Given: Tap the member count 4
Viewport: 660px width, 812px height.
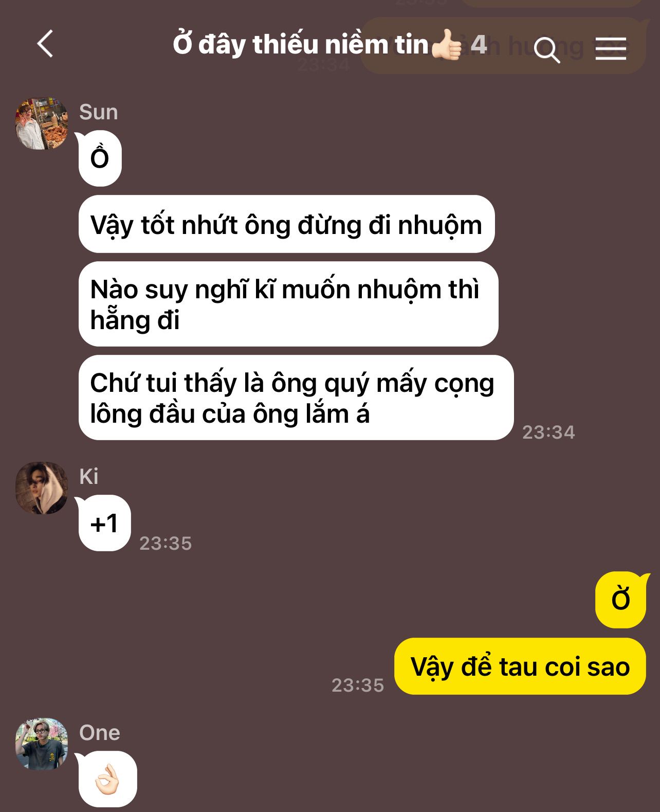Looking at the screenshot, I should [479, 45].
